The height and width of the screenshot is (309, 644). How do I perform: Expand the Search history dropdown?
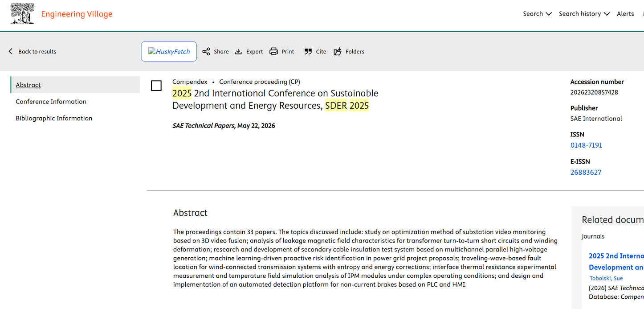584,14
